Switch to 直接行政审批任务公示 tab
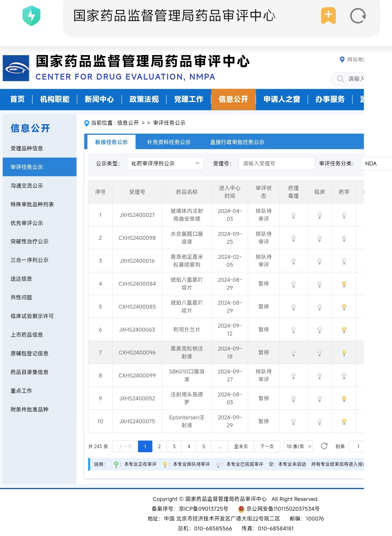Screen dimensions: 392x536 237,142
